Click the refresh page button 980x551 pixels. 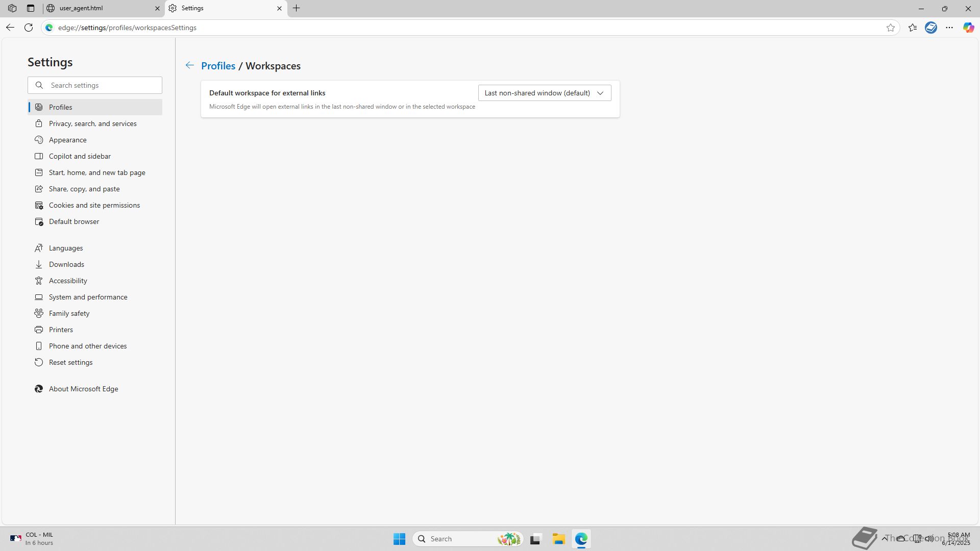click(29, 28)
